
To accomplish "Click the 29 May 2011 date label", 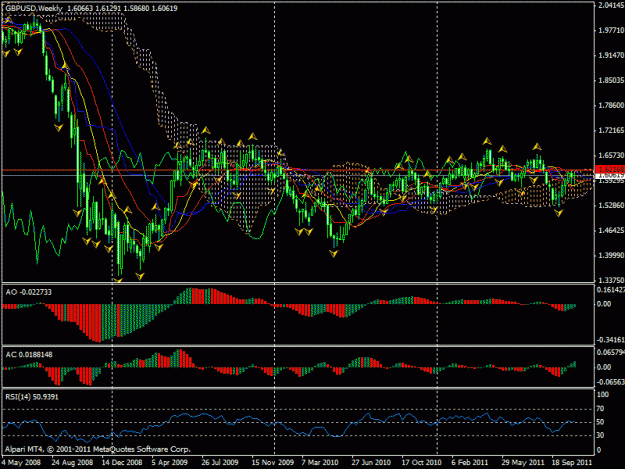I will click(x=523, y=462).
